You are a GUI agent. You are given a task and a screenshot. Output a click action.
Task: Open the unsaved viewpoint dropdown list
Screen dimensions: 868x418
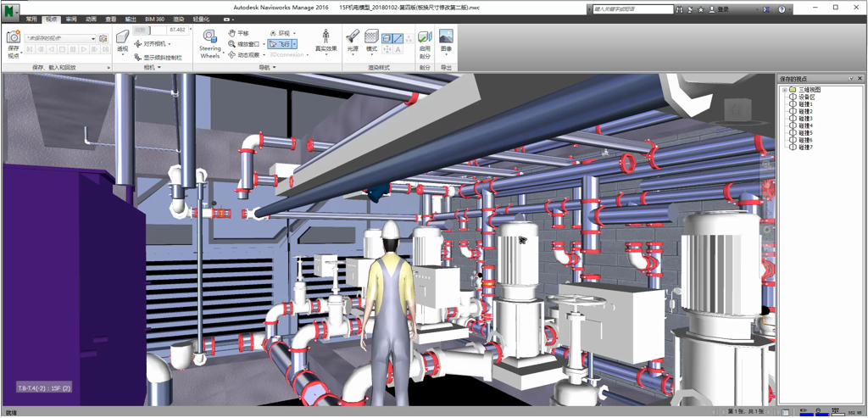pyautogui.click(x=94, y=38)
